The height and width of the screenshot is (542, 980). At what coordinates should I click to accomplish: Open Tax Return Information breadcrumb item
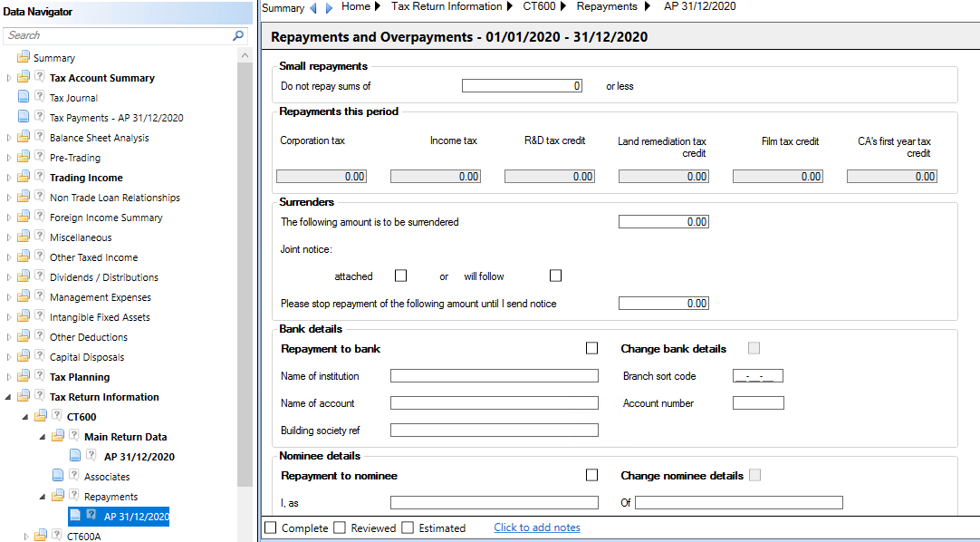pyautogui.click(x=447, y=6)
